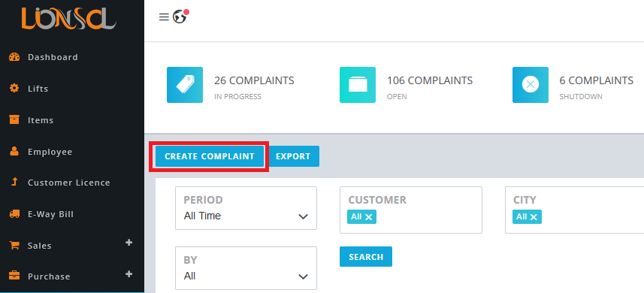The image size is (644, 293).
Task: Click the Dashboard gauge icon
Action: tap(14, 57)
